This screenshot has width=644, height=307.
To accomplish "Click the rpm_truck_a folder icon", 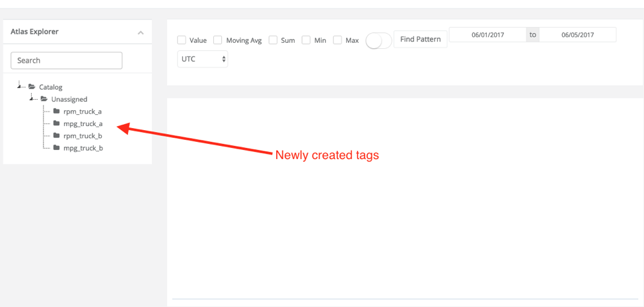I will (57, 111).
